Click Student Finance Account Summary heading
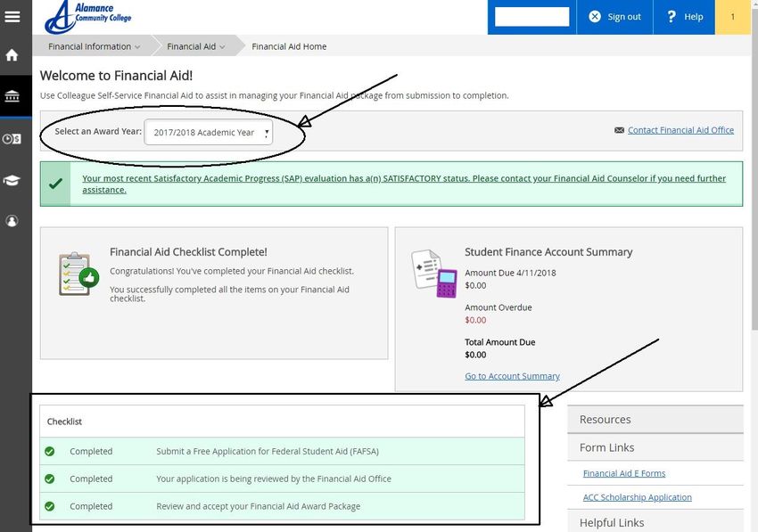Viewport: 758px width, 532px height. 548,252
